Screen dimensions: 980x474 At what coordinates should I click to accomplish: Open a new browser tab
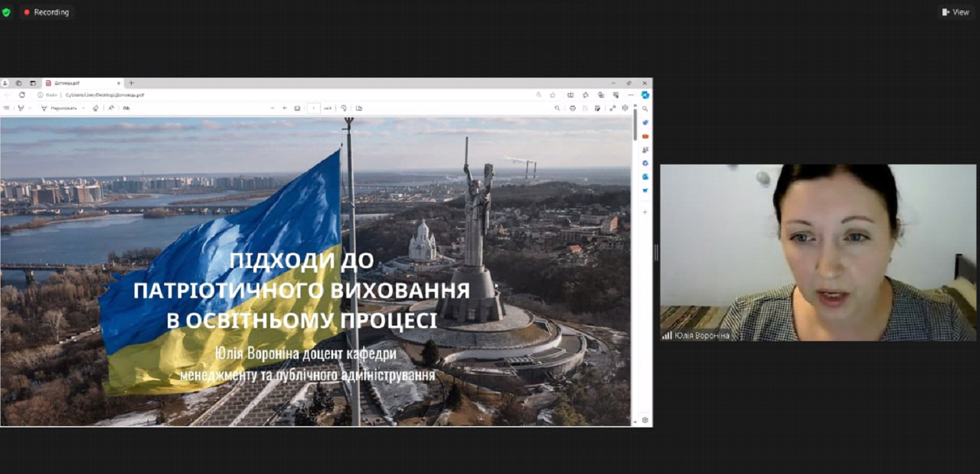point(132,83)
